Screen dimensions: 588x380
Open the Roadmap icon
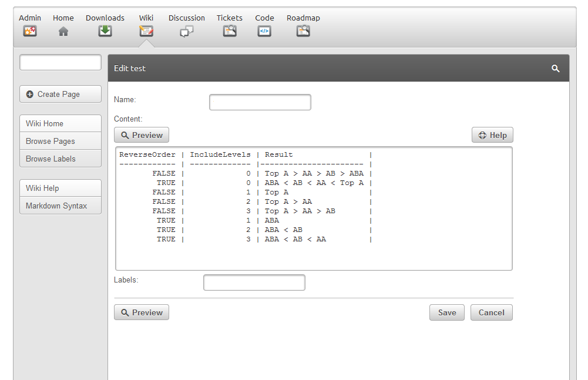click(303, 31)
